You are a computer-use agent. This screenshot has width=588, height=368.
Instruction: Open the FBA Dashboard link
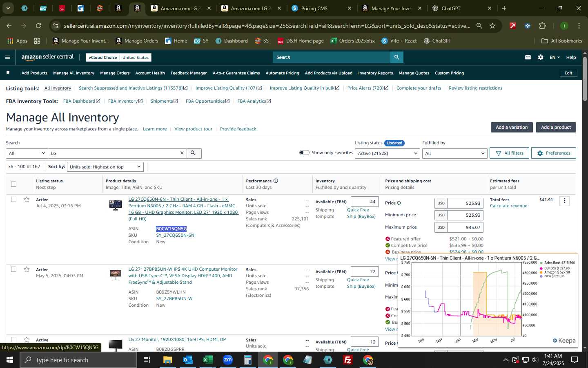[x=81, y=101]
